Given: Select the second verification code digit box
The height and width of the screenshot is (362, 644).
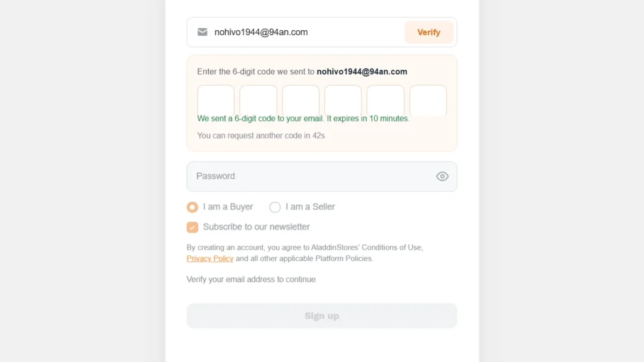Looking at the screenshot, I should click(x=258, y=100).
